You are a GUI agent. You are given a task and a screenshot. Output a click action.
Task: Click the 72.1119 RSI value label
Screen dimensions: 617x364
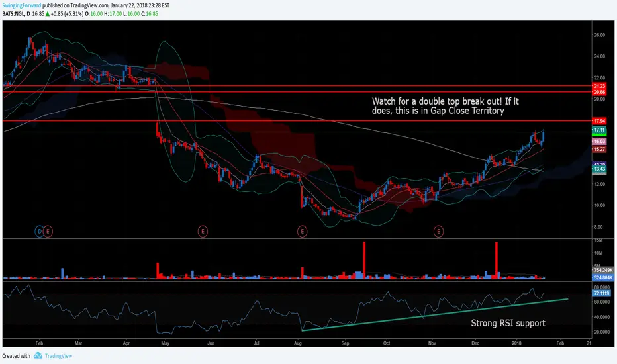pyautogui.click(x=601, y=293)
